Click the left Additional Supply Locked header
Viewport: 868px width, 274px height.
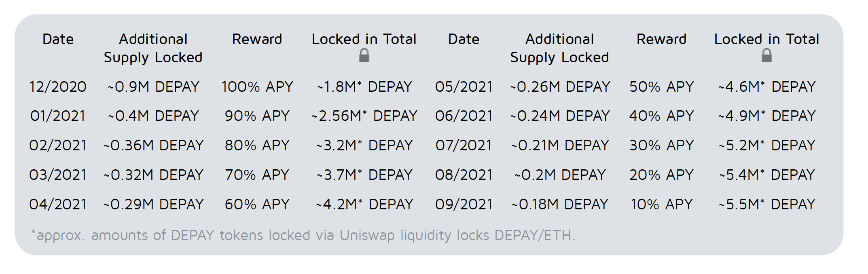click(x=153, y=48)
